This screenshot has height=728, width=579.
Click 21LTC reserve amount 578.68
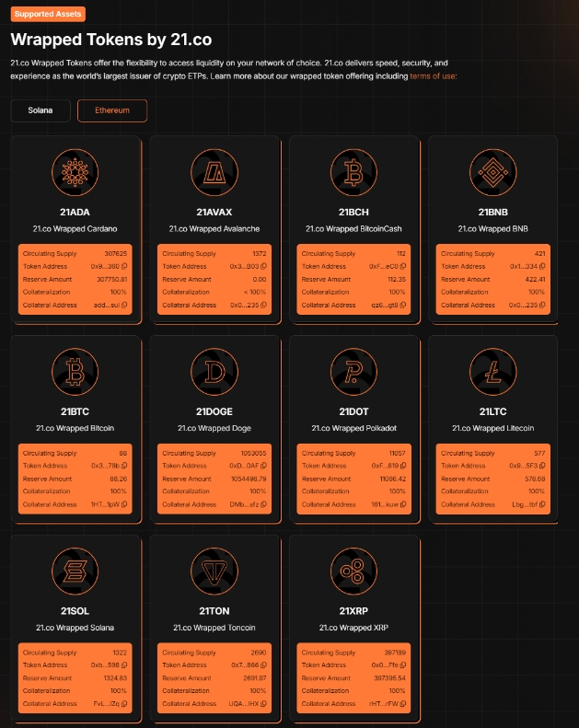[x=535, y=479]
